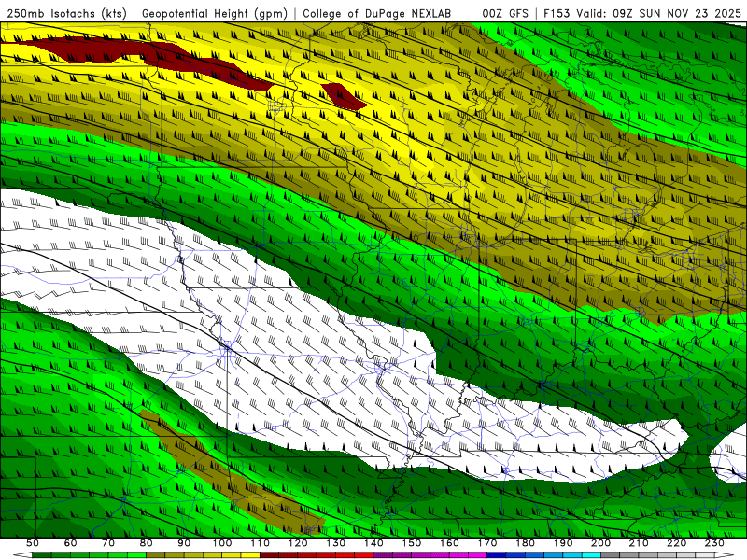
Task: Click the 170 label on the color scale
Action: (486, 543)
